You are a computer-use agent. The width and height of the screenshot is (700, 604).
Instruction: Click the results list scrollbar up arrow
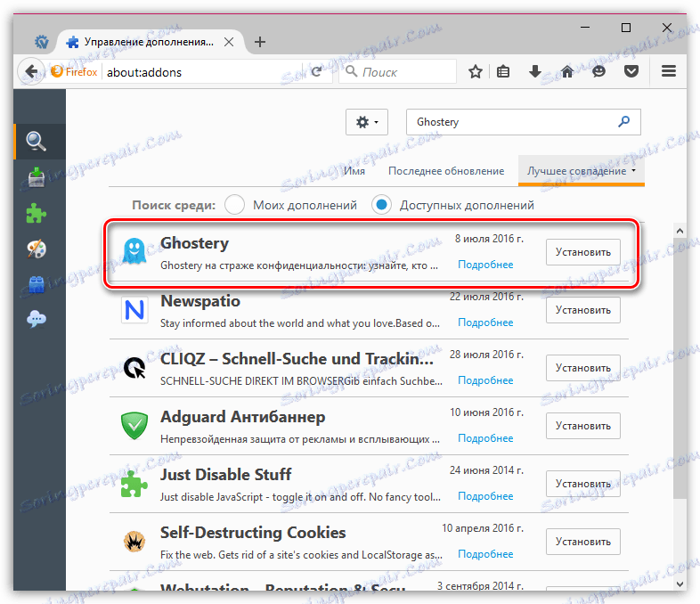tap(680, 231)
